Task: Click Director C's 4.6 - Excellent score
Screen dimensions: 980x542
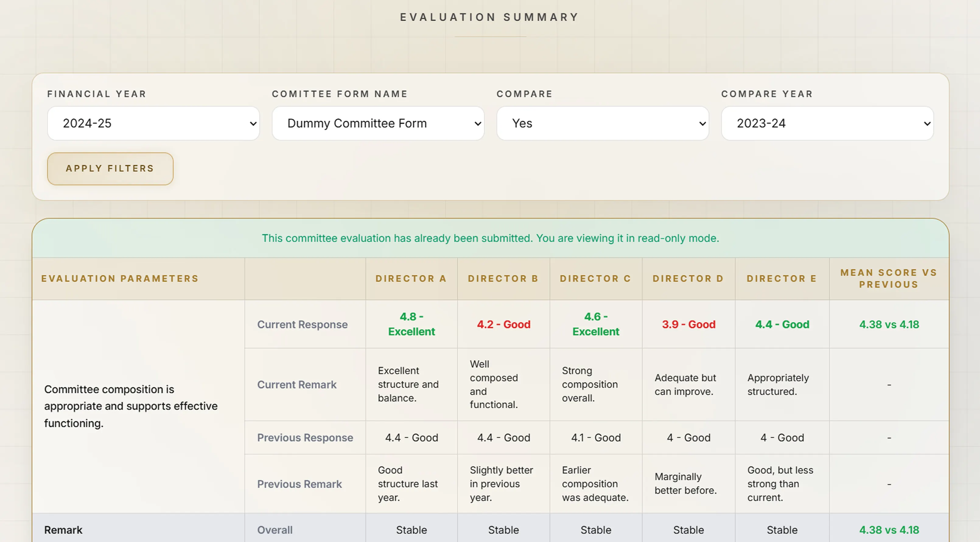Action: pos(596,324)
